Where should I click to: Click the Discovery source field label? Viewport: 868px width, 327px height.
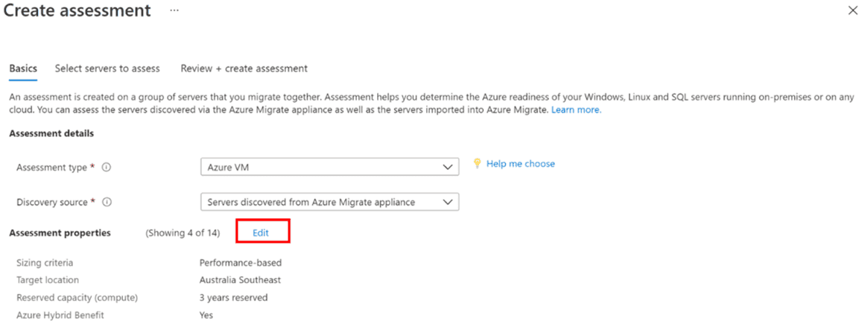52,202
